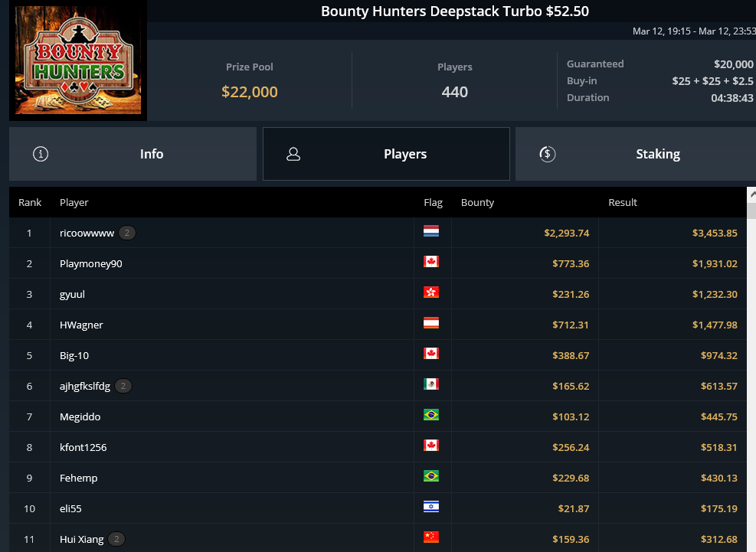Click the $1,931.02 result value
Screen dimensions: 756x552
click(x=715, y=263)
